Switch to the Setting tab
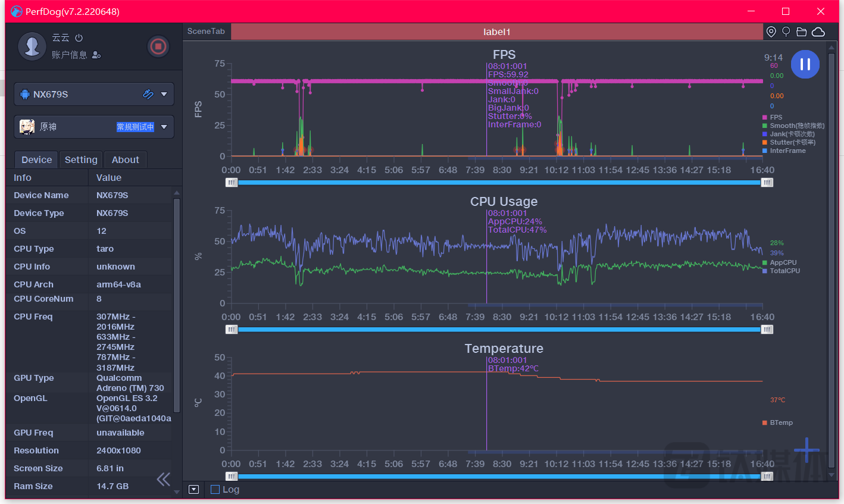Viewport: 844px width, 504px height. click(81, 159)
